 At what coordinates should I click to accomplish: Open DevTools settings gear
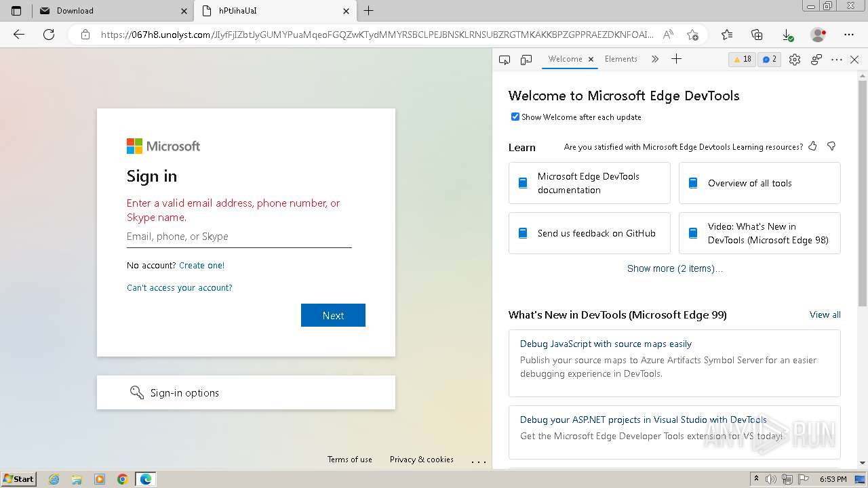795,60
